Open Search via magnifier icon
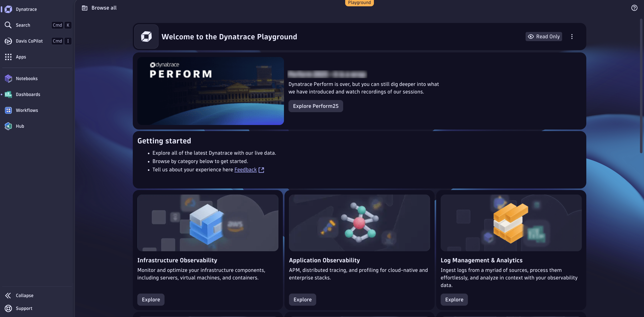644x317 pixels. (x=8, y=25)
